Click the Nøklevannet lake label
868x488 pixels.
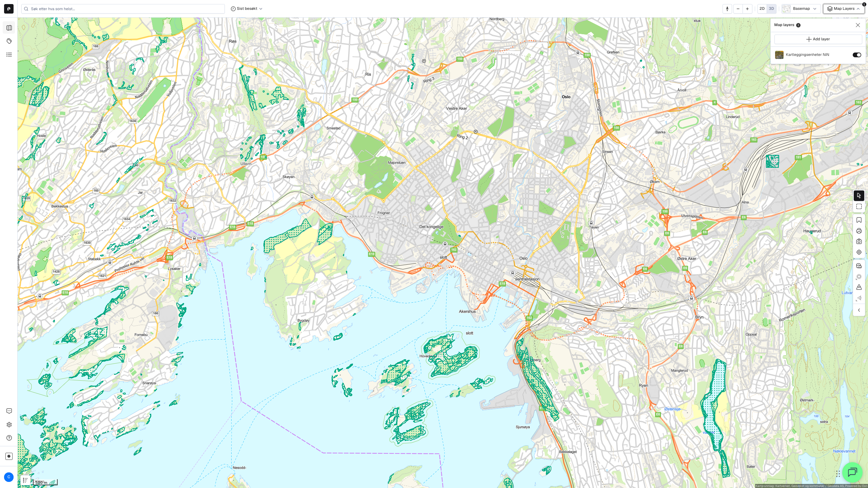click(844, 451)
